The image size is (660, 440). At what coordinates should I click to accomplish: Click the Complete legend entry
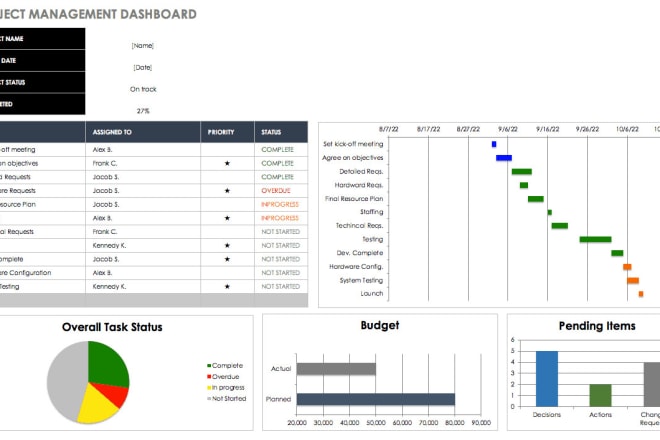(x=225, y=365)
